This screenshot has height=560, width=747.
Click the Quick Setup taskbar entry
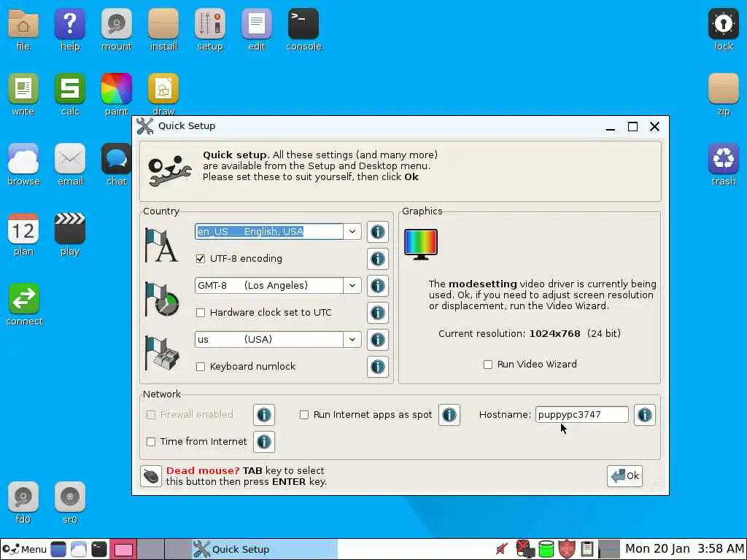click(x=264, y=549)
